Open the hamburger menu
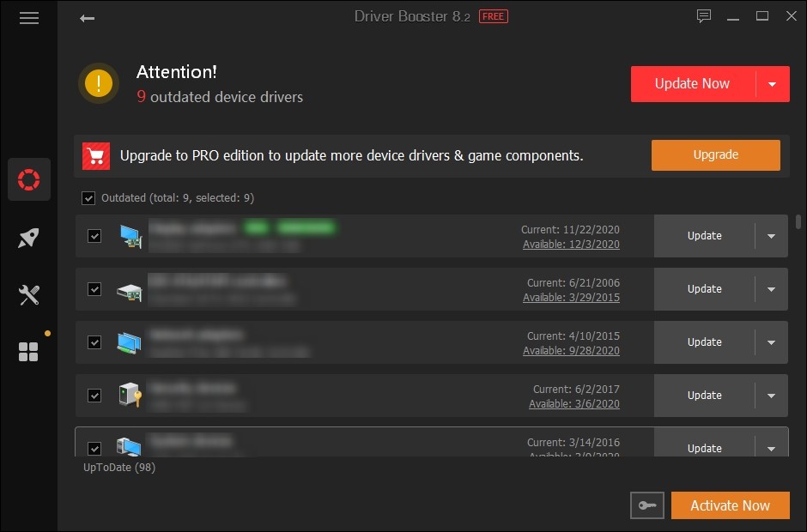807x532 pixels. (29, 18)
